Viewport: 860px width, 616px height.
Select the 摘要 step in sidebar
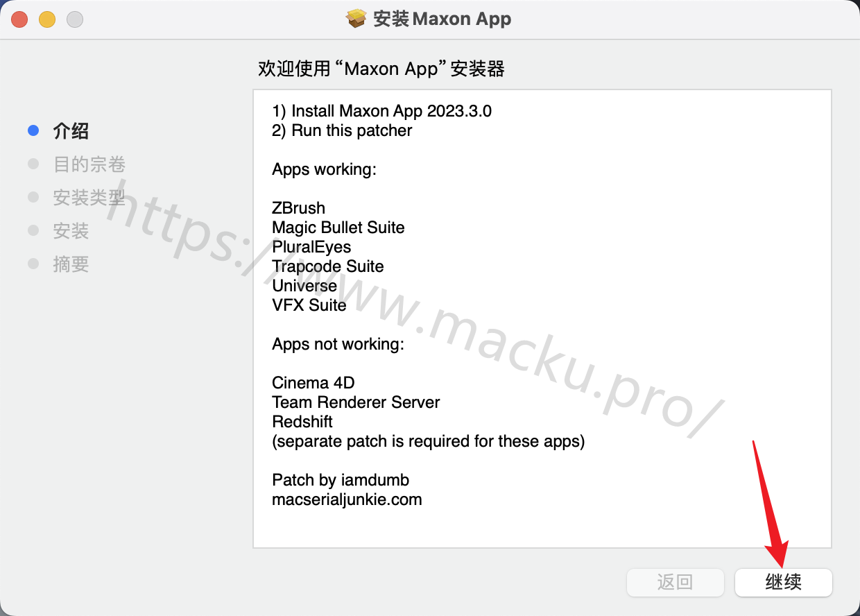pos(71,264)
